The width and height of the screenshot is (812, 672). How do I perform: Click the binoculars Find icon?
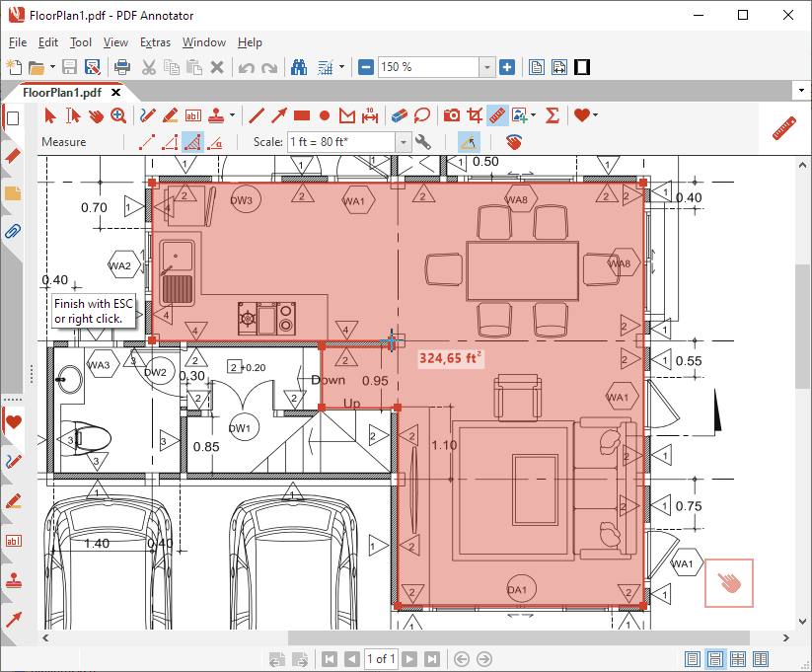point(299,67)
